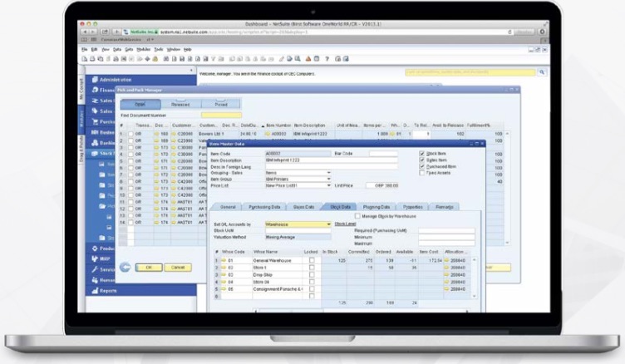Tick Locked checkbox for Drop Ship warehouse

(312, 273)
